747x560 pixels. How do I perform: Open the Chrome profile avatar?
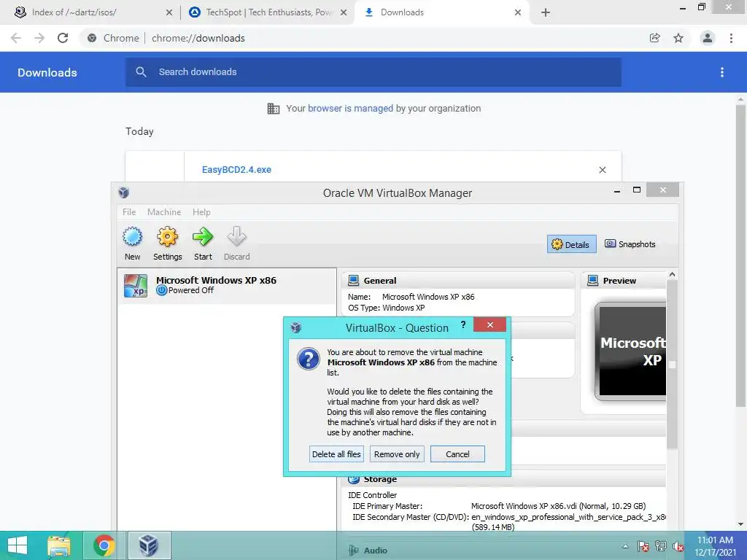point(708,38)
